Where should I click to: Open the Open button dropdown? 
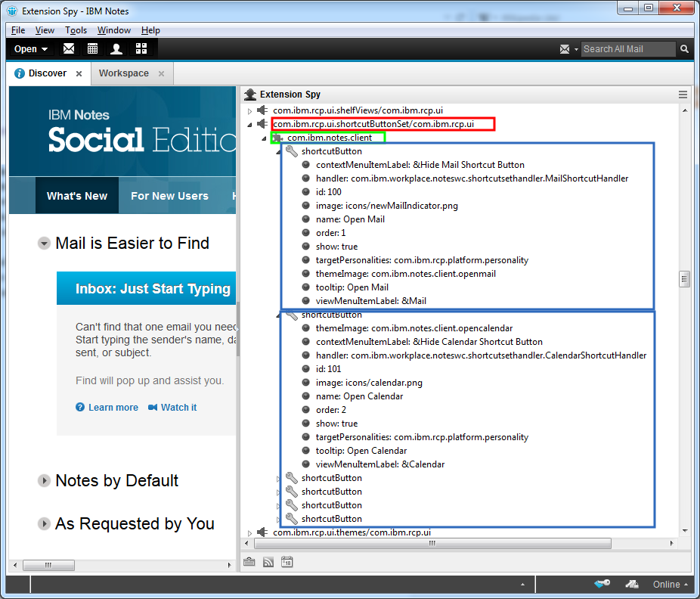pyautogui.click(x=30, y=49)
